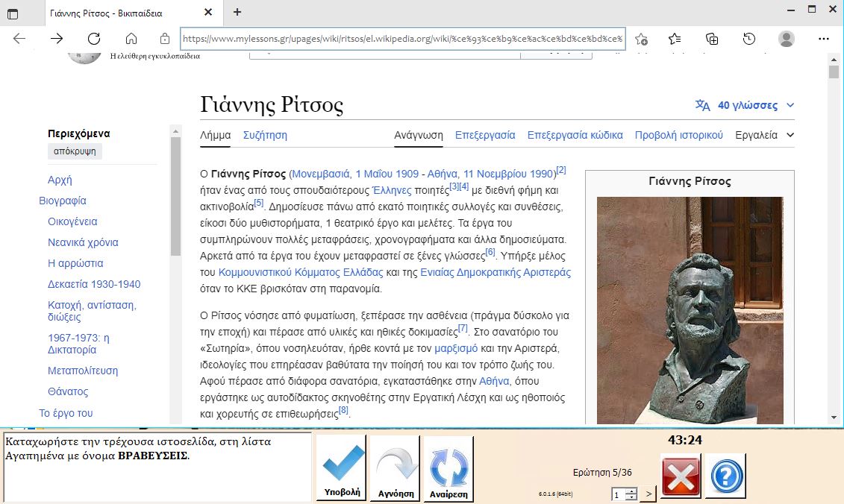Screen dimensions: 844x504
Task: Open the Προβολή ιστορικού tab
Action: 678,135
